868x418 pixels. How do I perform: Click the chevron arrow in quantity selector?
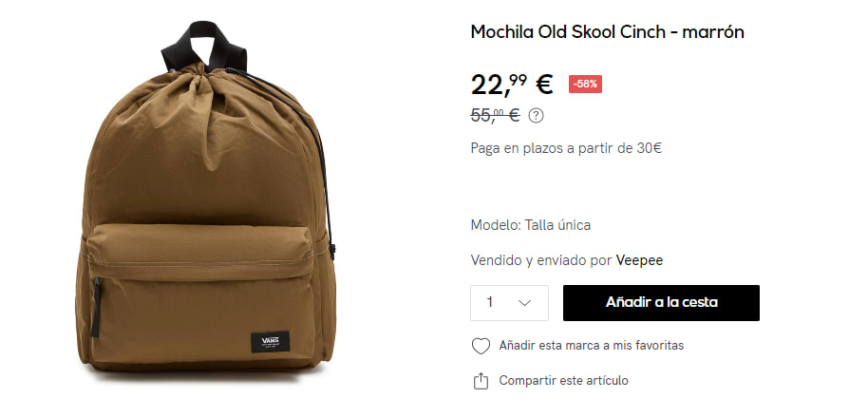click(524, 303)
